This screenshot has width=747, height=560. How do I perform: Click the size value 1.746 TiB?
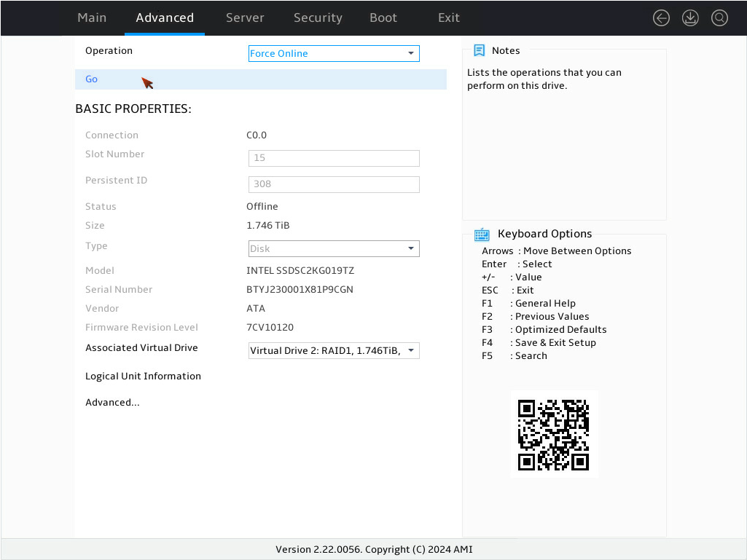click(267, 225)
